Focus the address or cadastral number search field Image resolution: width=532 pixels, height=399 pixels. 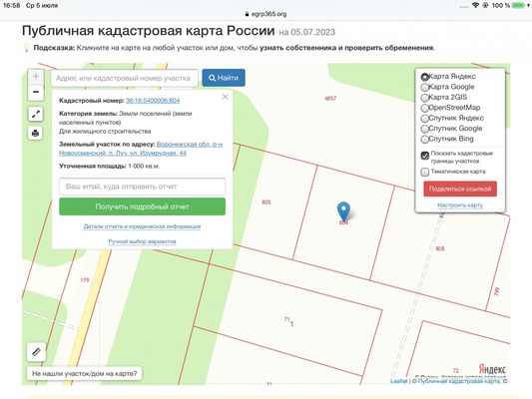[124, 78]
